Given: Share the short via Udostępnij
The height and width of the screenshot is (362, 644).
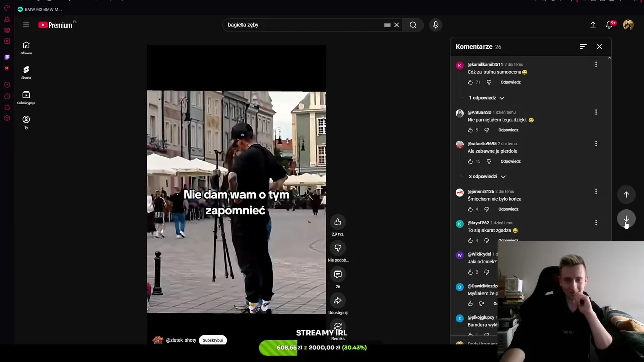Looking at the screenshot, I should (x=338, y=300).
